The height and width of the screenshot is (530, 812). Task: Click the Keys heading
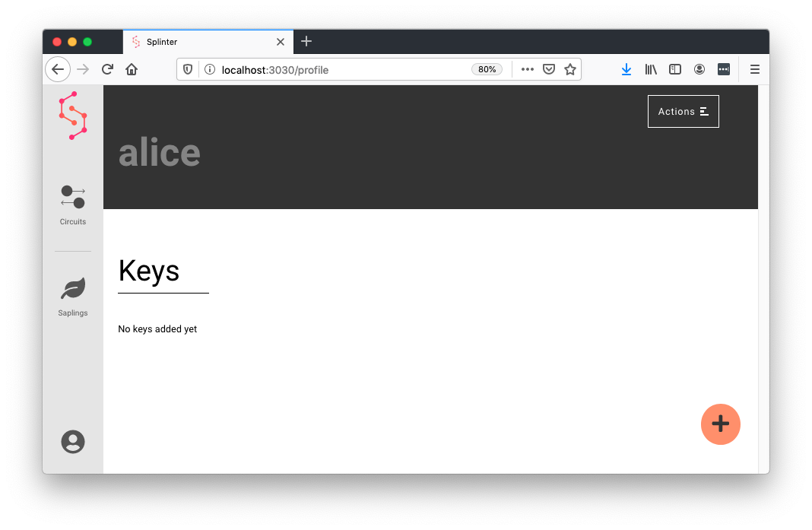click(148, 271)
